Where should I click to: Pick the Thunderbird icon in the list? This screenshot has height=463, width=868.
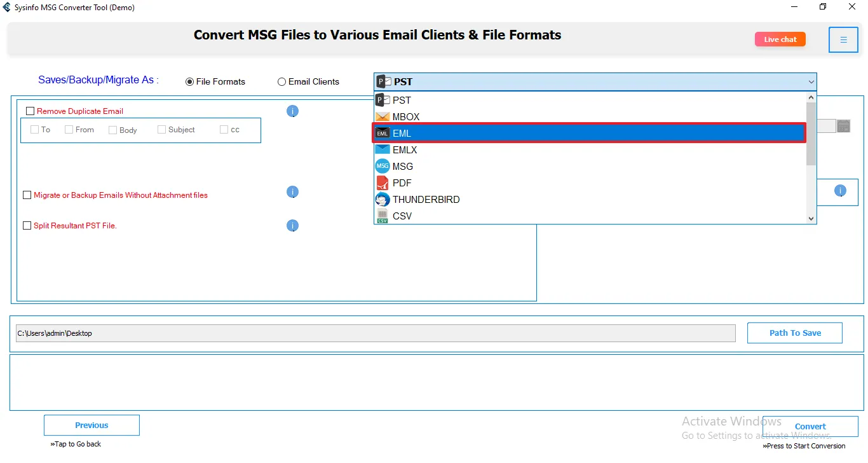click(x=383, y=200)
